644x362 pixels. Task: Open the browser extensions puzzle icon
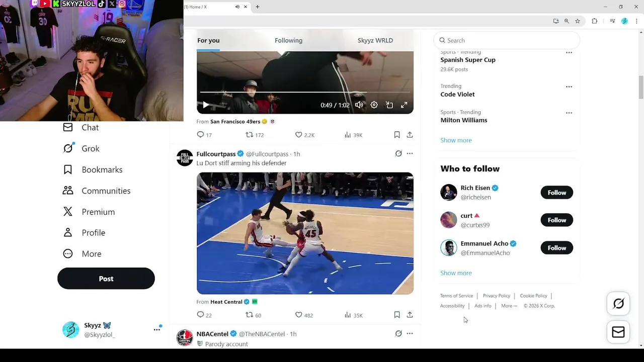click(x=594, y=21)
